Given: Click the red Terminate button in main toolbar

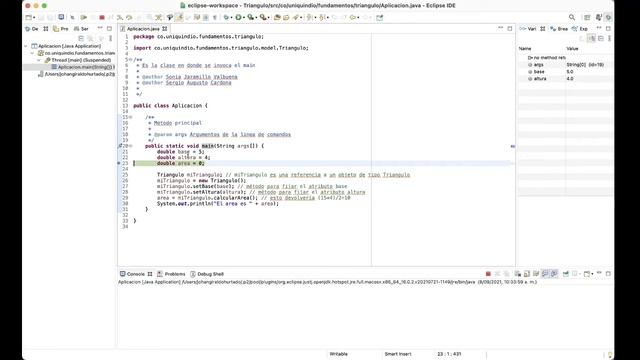Looking at the screenshot, I should [102, 18].
